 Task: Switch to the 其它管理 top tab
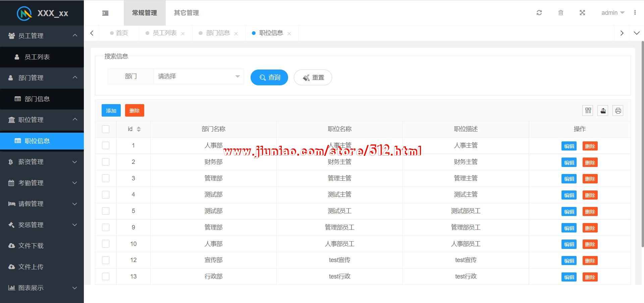pos(186,13)
